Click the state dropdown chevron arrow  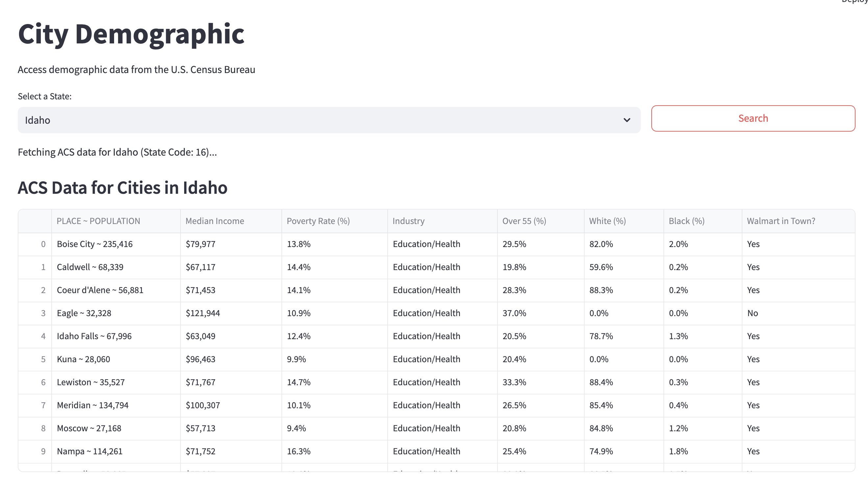pyautogui.click(x=626, y=120)
